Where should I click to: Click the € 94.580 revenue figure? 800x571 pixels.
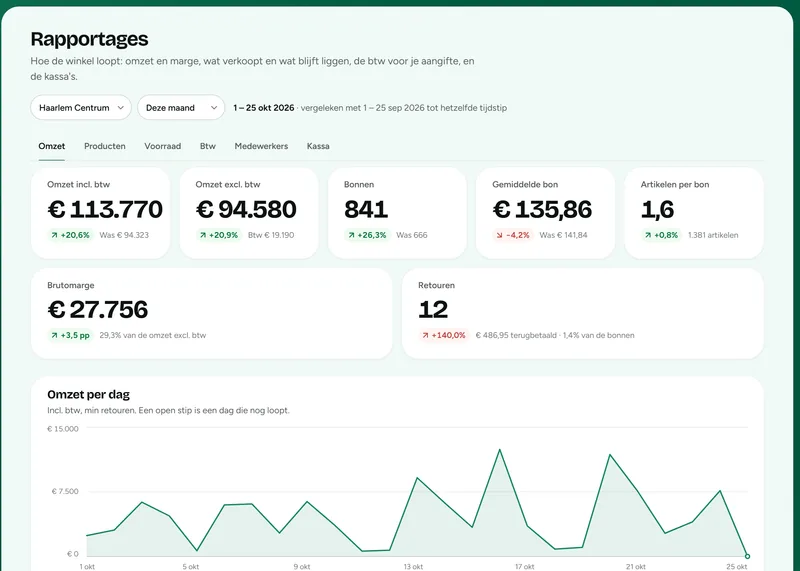pyautogui.click(x=246, y=209)
